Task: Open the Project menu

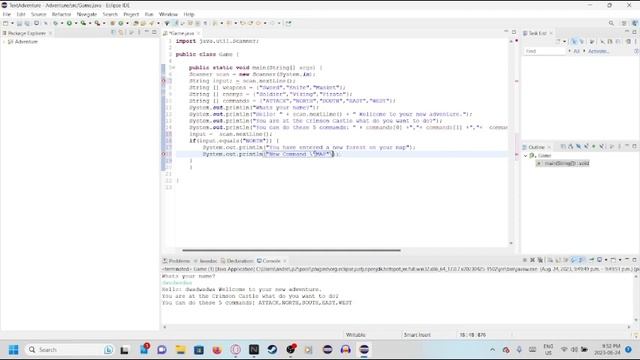Action: (x=131, y=14)
